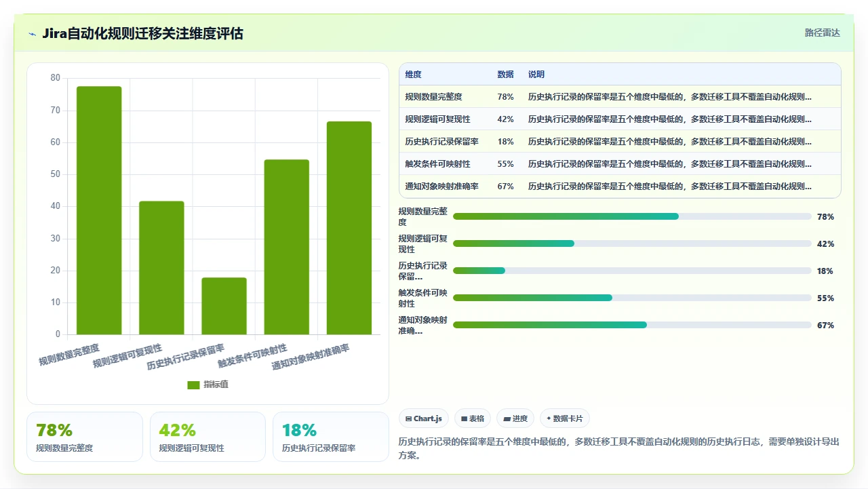Select table row cell 触发条件可映射性
Viewport: 868px width, 489px height.
pos(437,164)
